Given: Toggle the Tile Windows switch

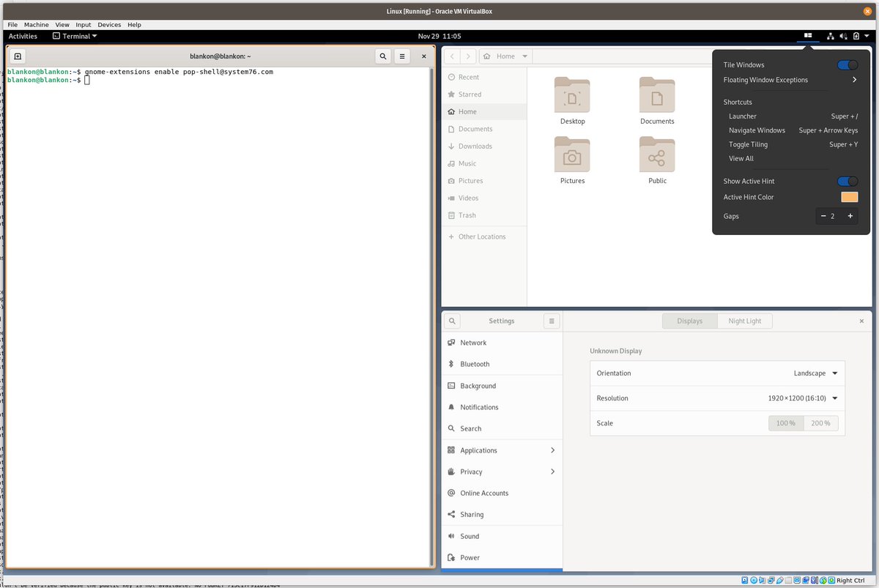Looking at the screenshot, I should tap(848, 65).
